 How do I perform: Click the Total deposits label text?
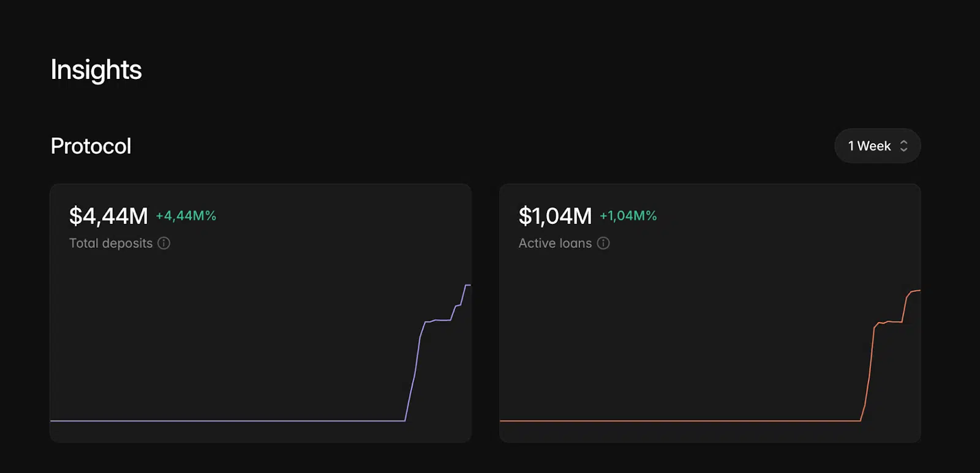pos(111,243)
